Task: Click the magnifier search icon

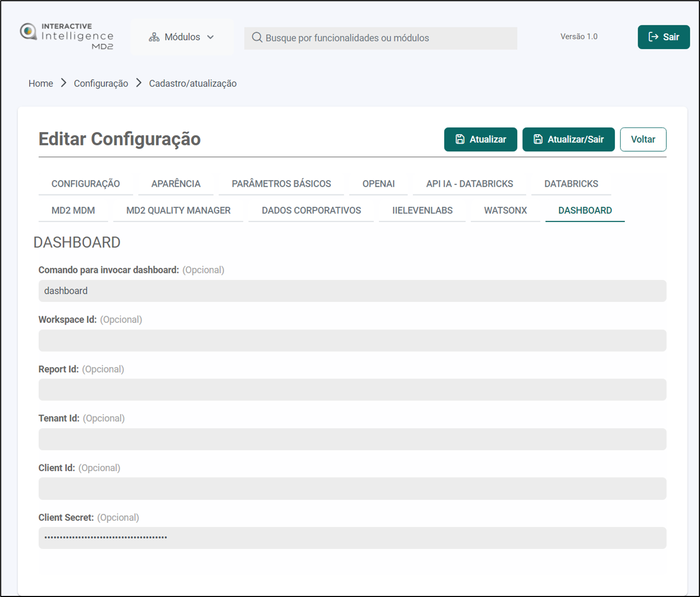Action: [x=257, y=38]
